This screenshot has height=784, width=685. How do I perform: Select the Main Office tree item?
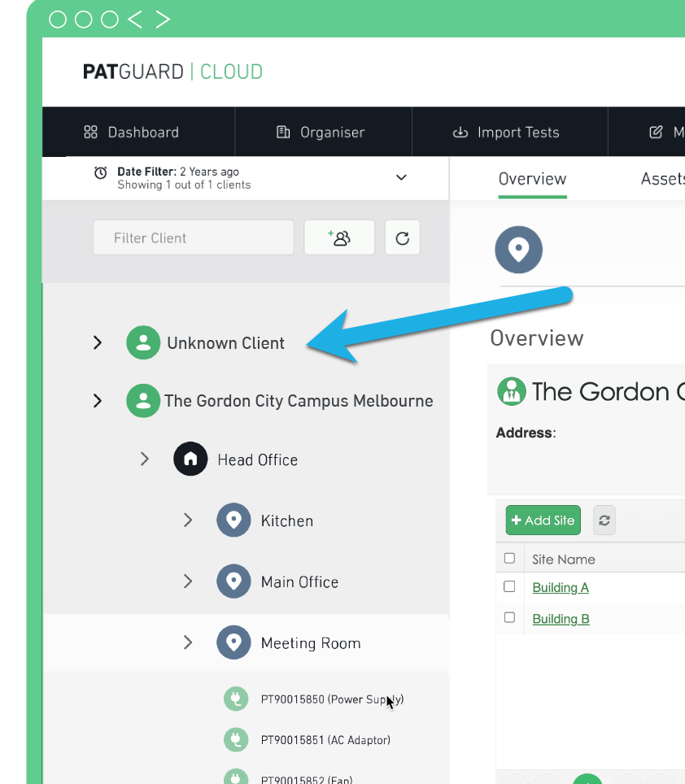(299, 582)
